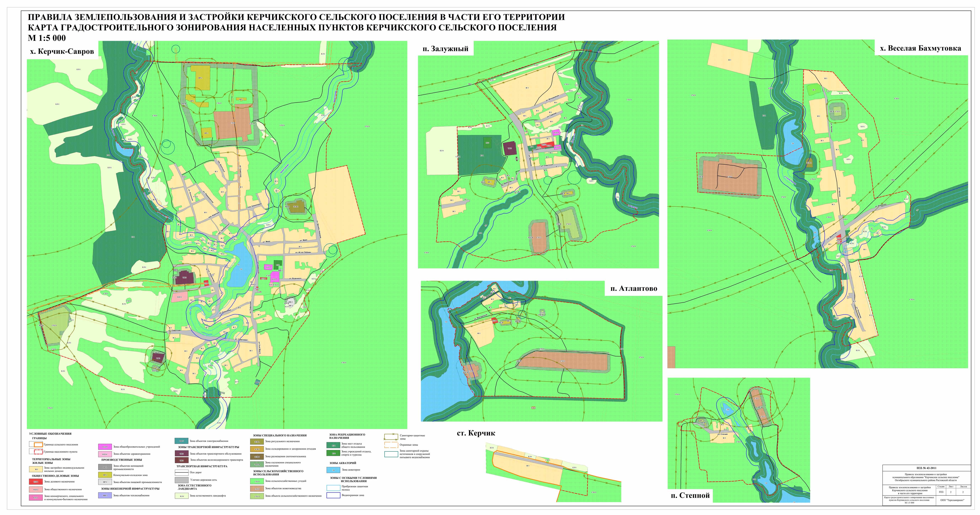Viewport: 980px width, 515px height.
Task: Click the СХЗ 1 legend swatch
Action: 257,481
